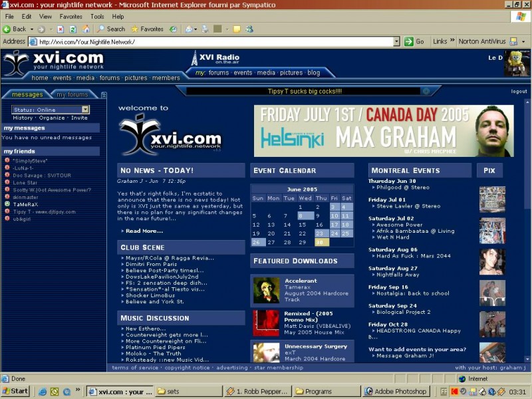Expand the Links toolbar chevron
This screenshot has height=399, width=532.
coord(452,41)
